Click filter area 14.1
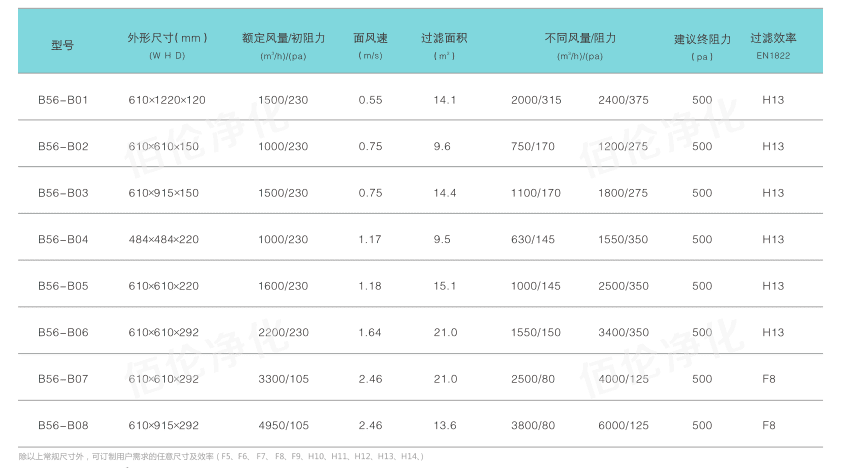This screenshot has height=468, width=845. pyautogui.click(x=445, y=100)
